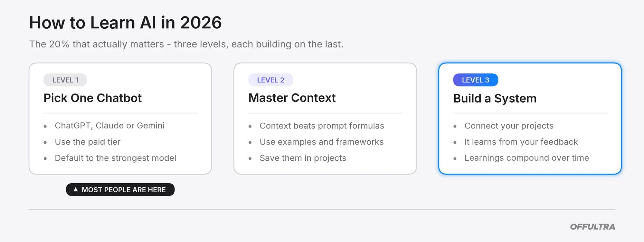Click the main title How to Learn AI in 2026
Image resolution: width=644 pixels, height=242 pixels.
click(125, 23)
